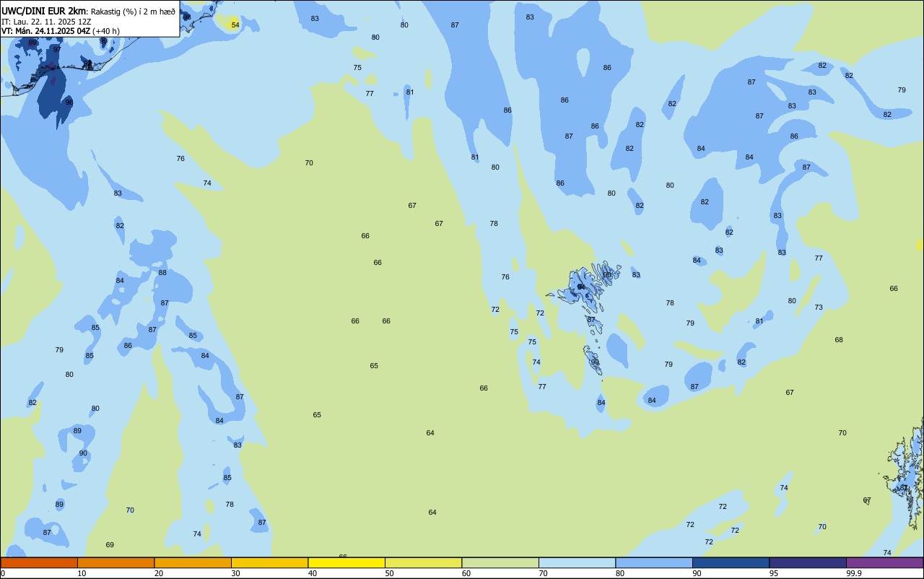Click the purple legend swatch above 99.9
The height and width of the screenshot is (579, 924).
point(884,562)
